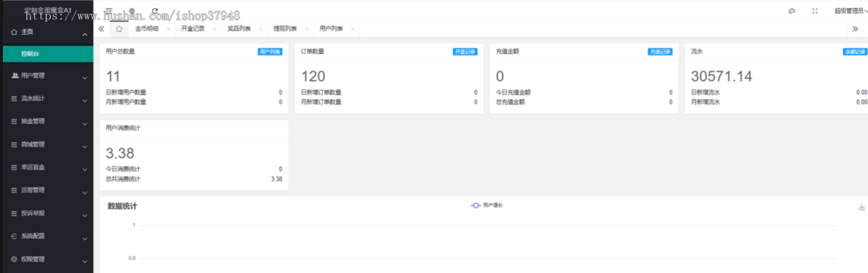Image resolution: width=868 pixels, height=273 pixels.
Task: Click the blue 余额记录 badge button
Action: (x=855, y=52)
